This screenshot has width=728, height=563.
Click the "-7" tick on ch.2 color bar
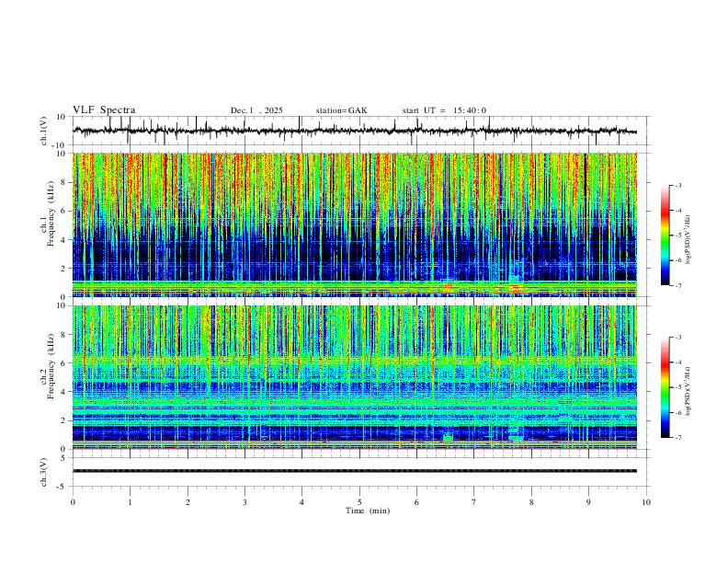click(677, 438)
